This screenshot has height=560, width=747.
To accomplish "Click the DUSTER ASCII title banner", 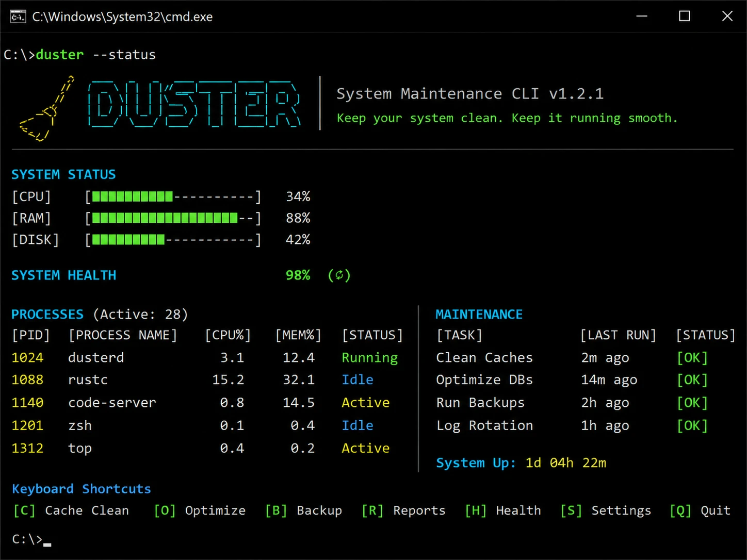I will 194,104.
